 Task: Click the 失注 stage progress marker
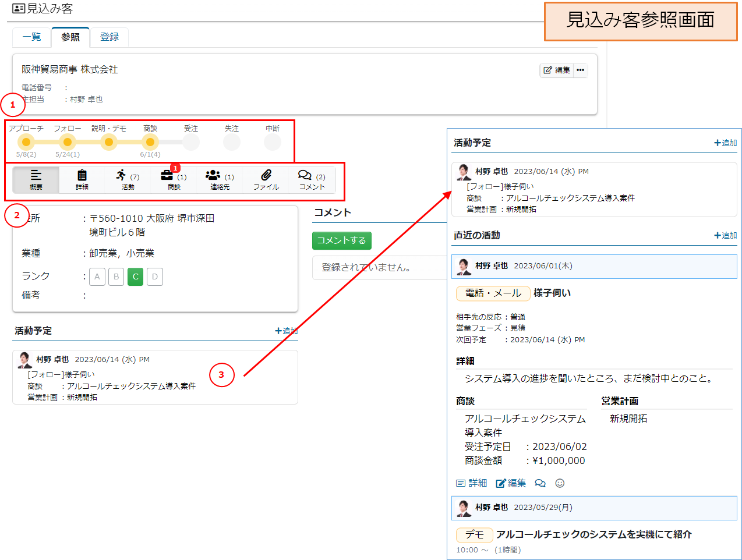(x=232, y=142)
